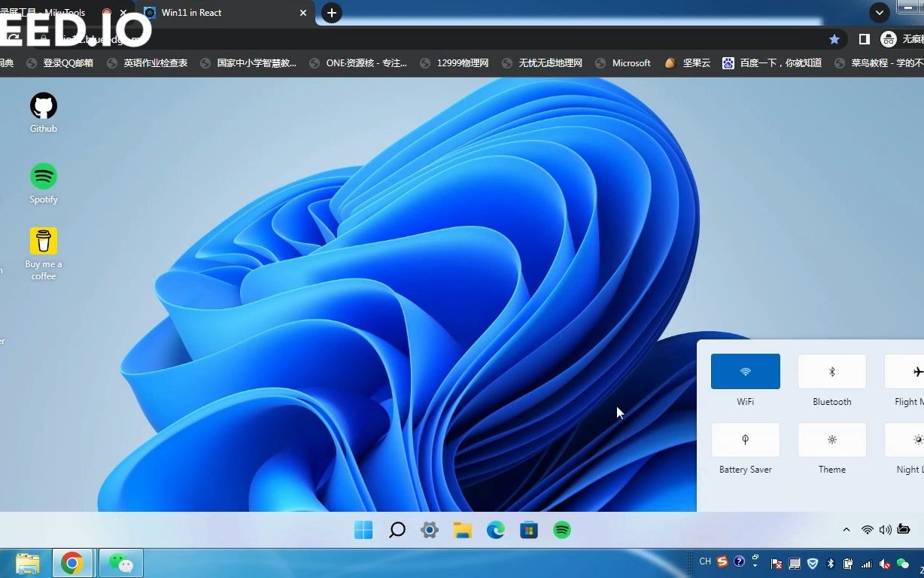Image resolution: width=924 pixels, height=578 pixels.
Task: Expand hidden icons in the simulated tray
Action: click(846, 530)
